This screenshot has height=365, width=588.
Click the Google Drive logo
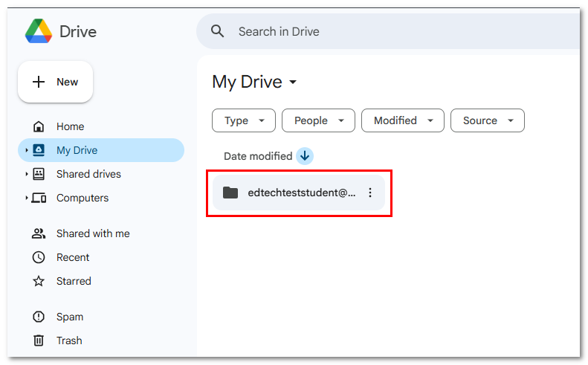(38, 31)
